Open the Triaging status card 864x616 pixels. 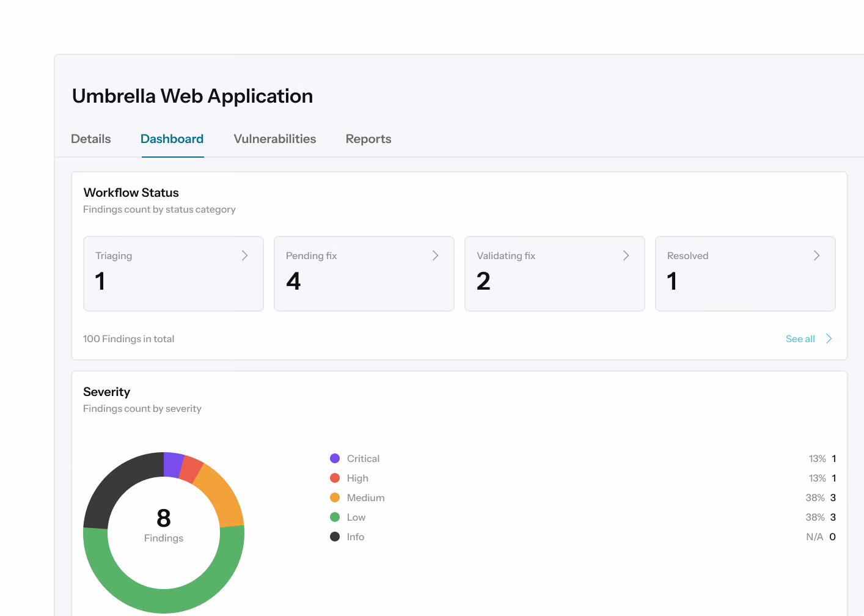pos(174,274)
